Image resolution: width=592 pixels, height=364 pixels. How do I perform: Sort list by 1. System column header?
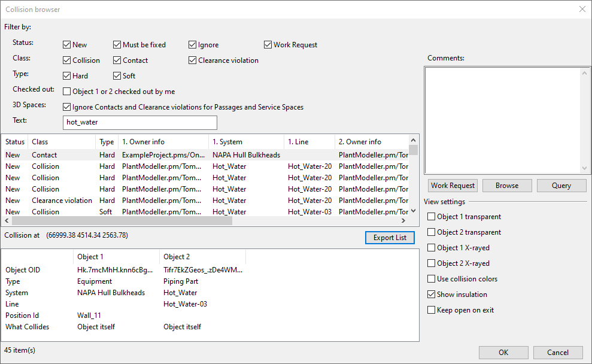[x=245, y=142]
